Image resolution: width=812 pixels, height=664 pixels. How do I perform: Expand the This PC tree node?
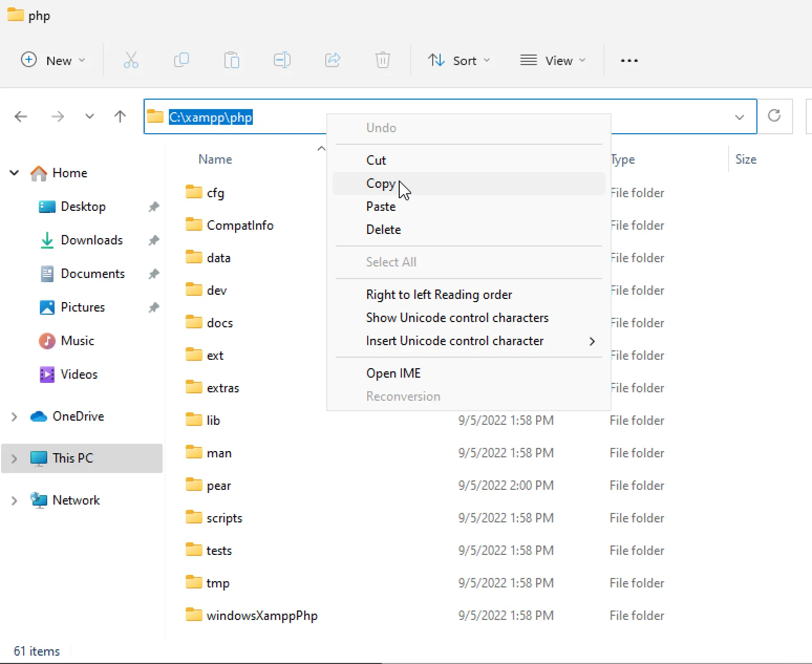(14, 458)
